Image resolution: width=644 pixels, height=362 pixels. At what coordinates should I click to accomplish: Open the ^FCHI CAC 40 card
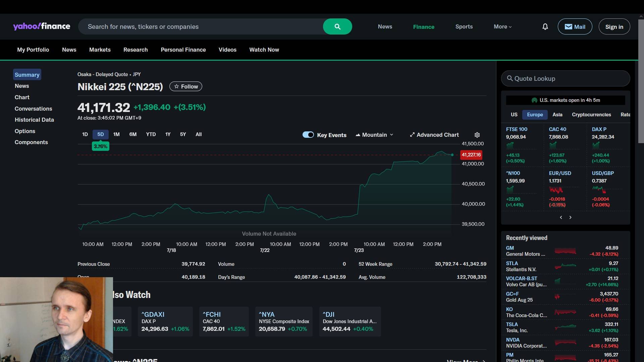point(224,321)
